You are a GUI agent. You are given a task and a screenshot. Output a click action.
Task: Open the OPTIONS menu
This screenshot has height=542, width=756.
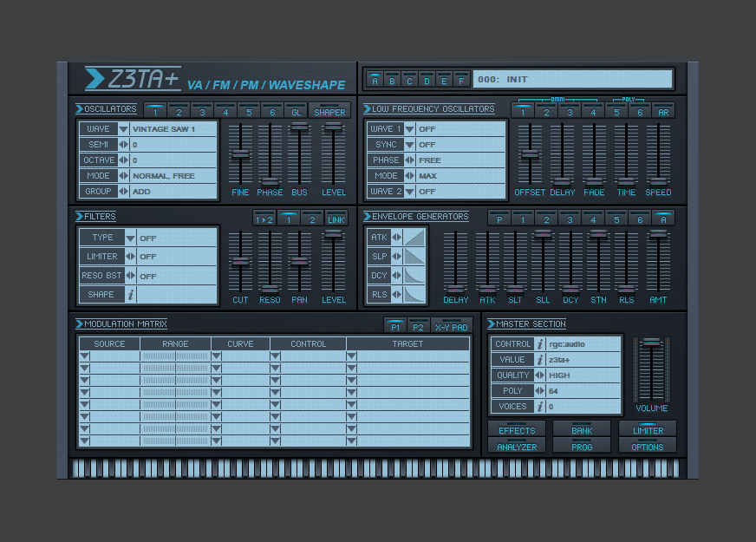(x=648, y=446)
